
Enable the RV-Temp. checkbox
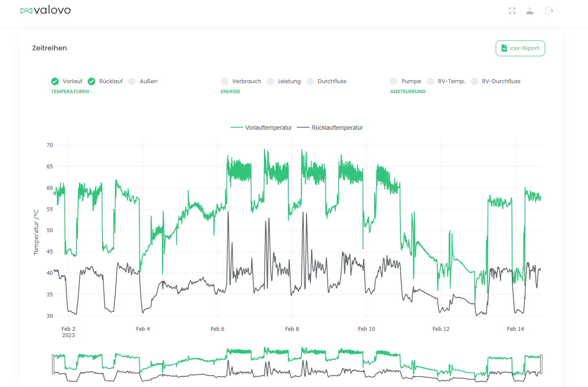(x=430, y=81)
